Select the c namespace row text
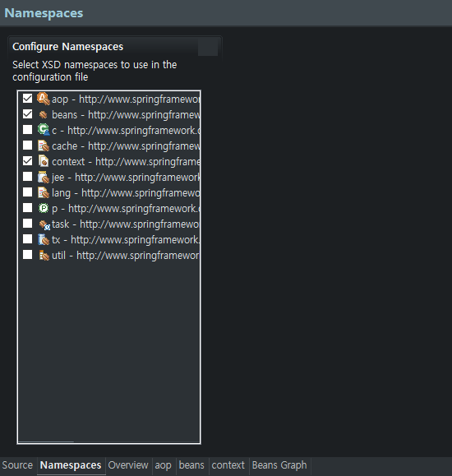The width and height of the screenshot is (452, 476). click(x=126, y=131)
